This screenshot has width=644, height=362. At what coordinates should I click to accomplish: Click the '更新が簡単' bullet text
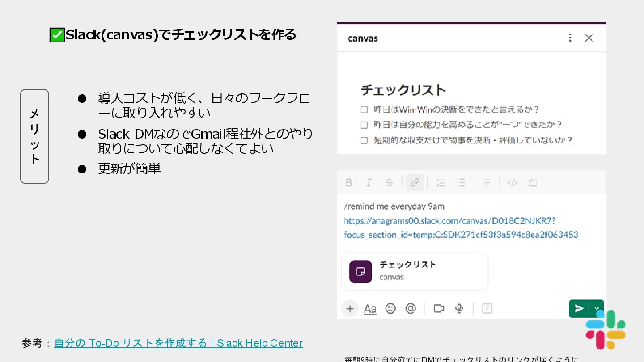[x=129, y=168]
